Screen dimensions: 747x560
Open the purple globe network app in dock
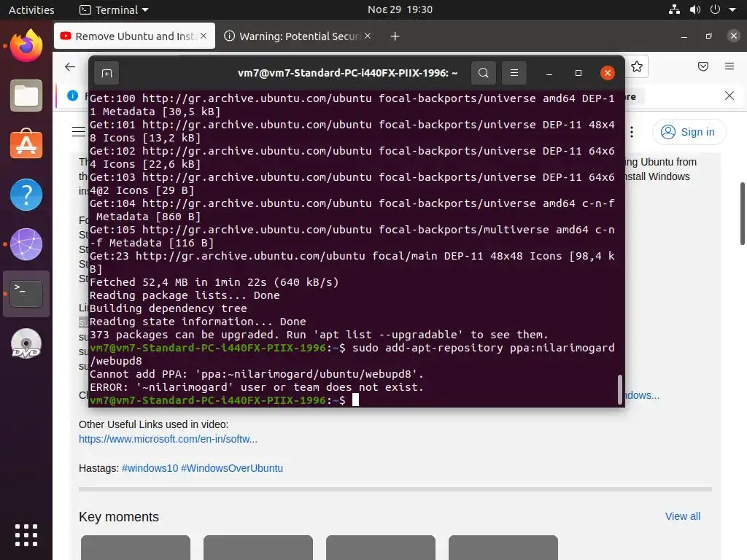tap(26, 244)
